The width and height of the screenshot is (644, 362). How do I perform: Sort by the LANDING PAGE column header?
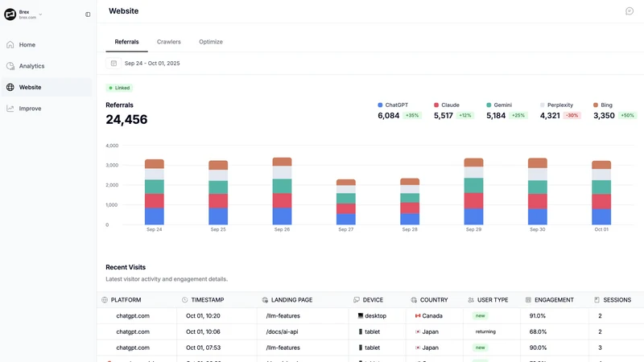[291, 300]
